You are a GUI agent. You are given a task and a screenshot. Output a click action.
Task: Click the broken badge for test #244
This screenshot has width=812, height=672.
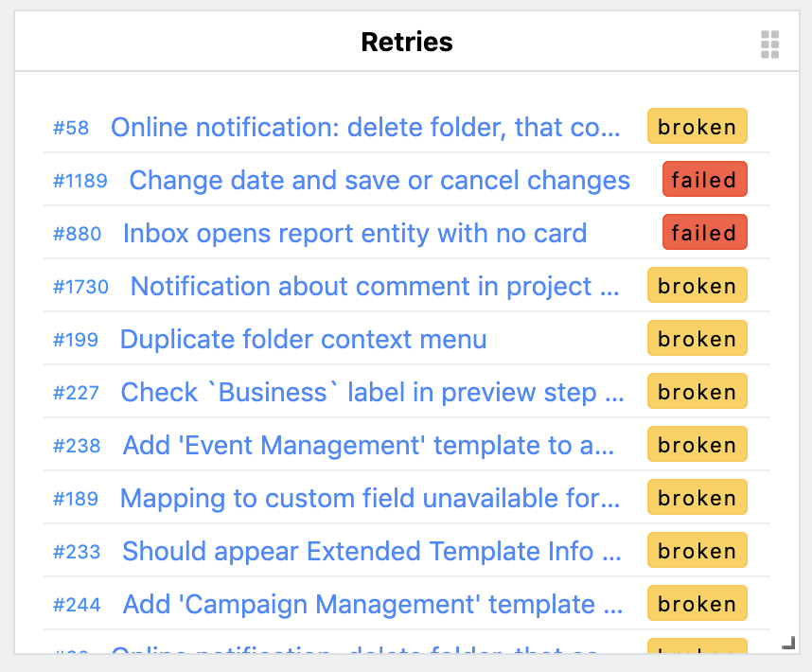tap(697, 604)
